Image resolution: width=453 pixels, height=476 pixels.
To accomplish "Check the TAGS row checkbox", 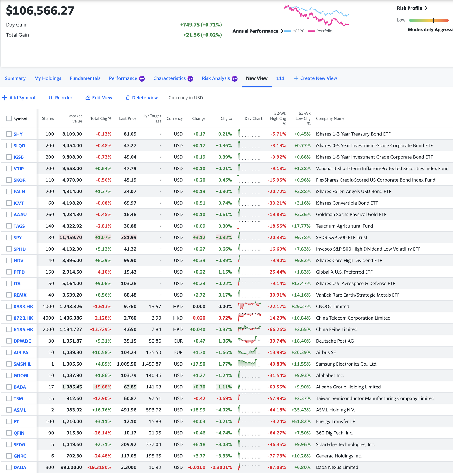I will tap(9, 226).
